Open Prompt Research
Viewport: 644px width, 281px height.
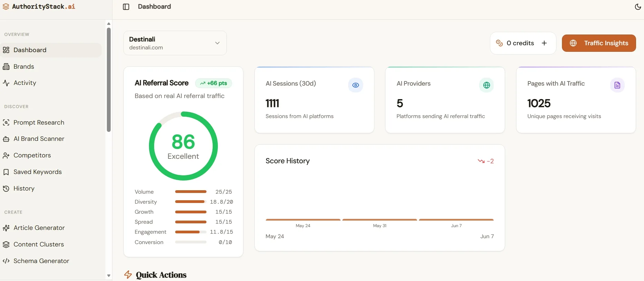click(x=51, y=123)
